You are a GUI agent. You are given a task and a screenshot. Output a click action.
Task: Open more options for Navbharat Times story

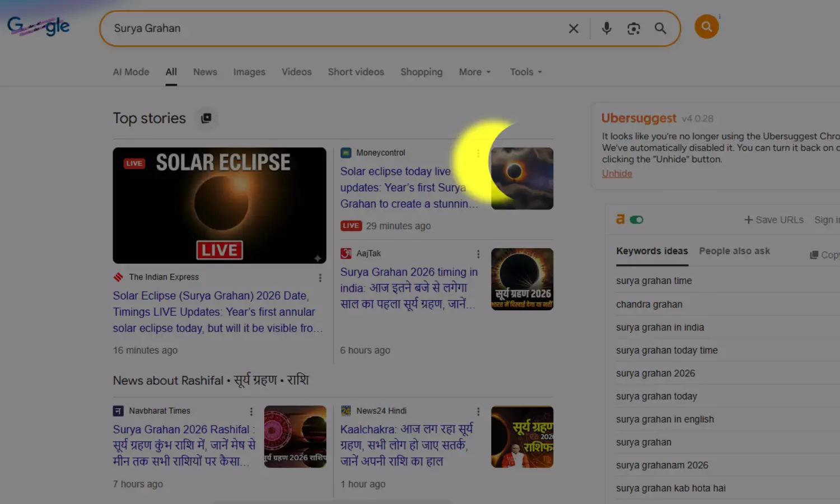pos(251,412)
